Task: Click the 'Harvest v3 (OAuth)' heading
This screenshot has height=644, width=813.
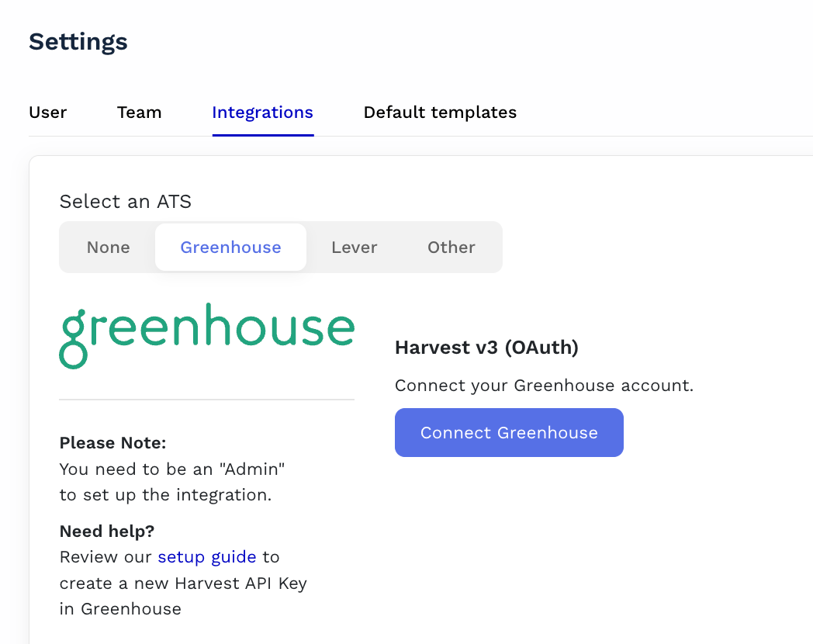Action: [x=486, y=348]
